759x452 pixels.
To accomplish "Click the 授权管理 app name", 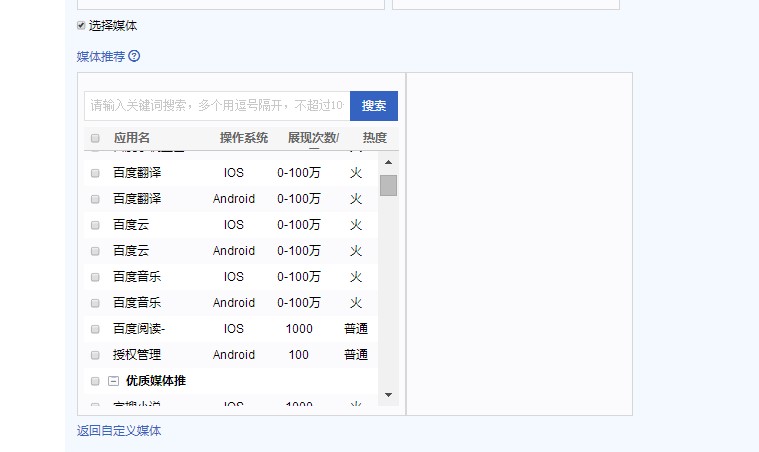I will [x=137, y=355].
